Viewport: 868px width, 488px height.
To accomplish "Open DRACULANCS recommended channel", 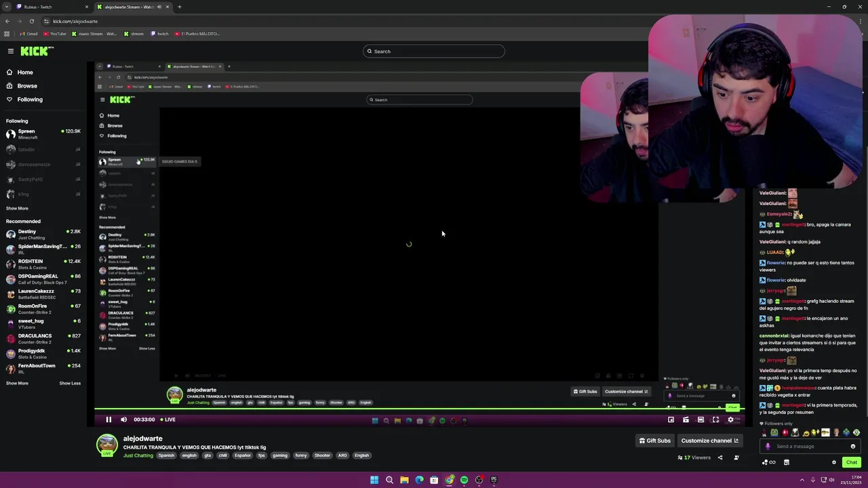I will coord(43,339).
